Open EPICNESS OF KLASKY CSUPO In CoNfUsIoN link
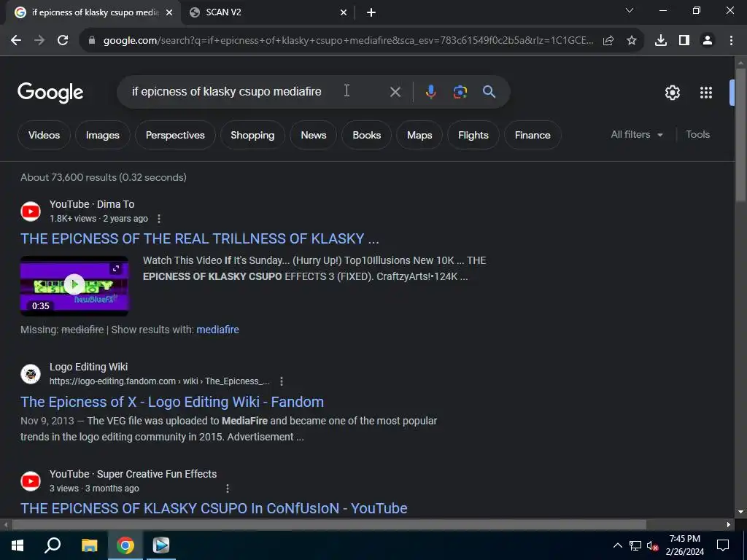The height and width of the screenshot is (560, 747). [214, 508]
